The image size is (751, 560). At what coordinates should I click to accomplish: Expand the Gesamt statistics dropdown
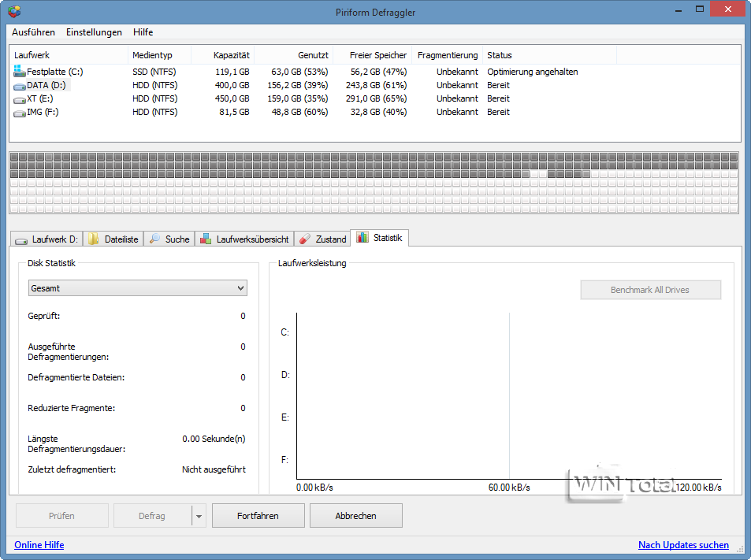pos(138,288)
